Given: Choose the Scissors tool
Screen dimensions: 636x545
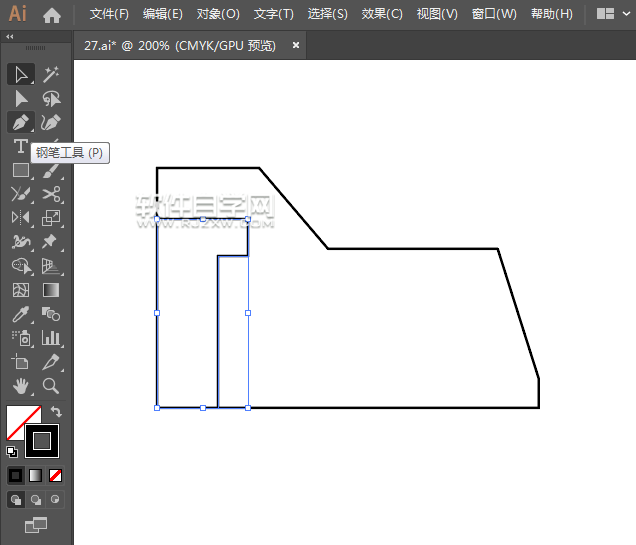Looking at the screenshot, I should [x=51, y=195].
